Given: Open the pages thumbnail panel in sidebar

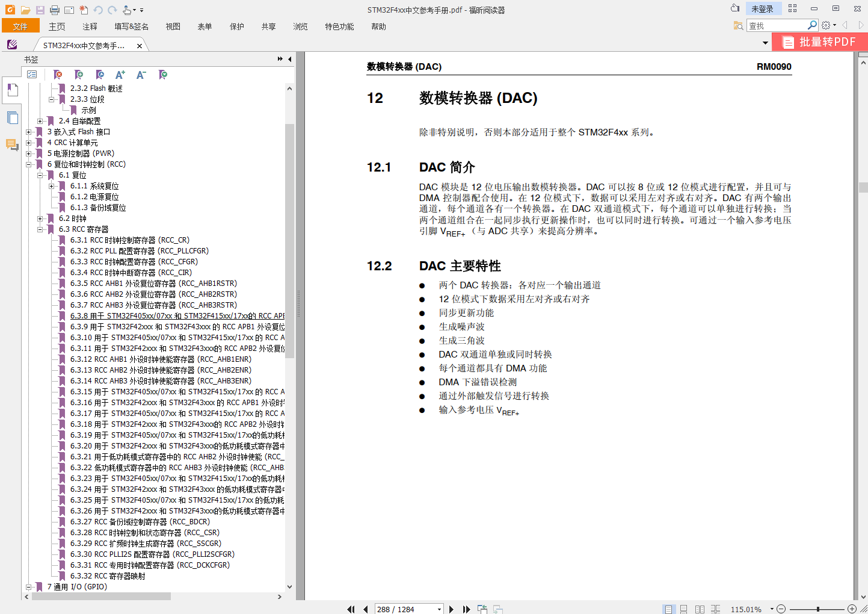Looking at the screenshot, I should pyautogui.click(x=12, y=118).
